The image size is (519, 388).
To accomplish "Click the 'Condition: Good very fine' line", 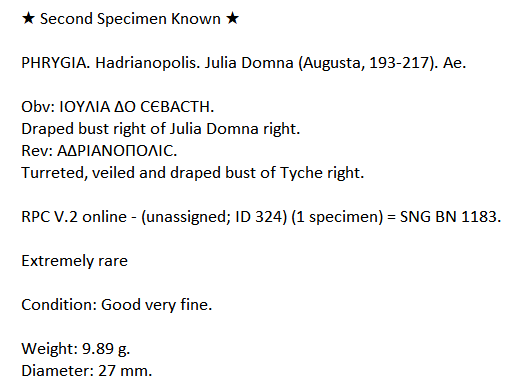I will coord(117,305).
